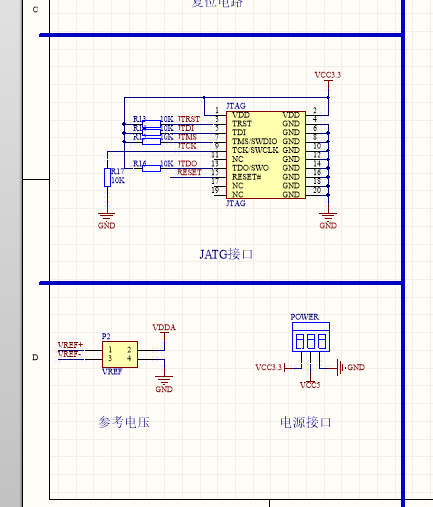
Task: Select the JTDO net label
Action: pos(187,164)
